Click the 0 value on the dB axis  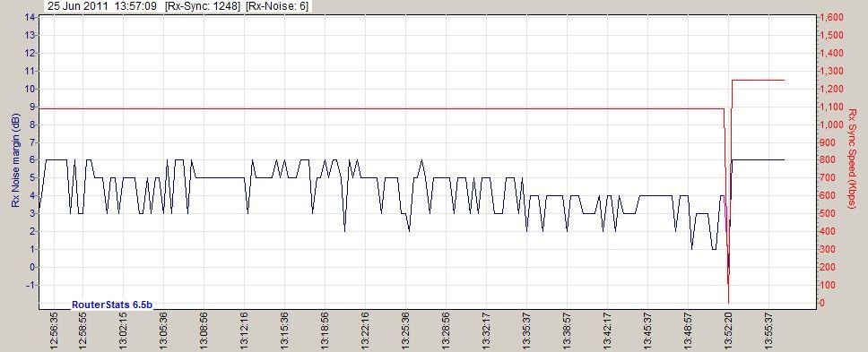(x=32, y=268)
